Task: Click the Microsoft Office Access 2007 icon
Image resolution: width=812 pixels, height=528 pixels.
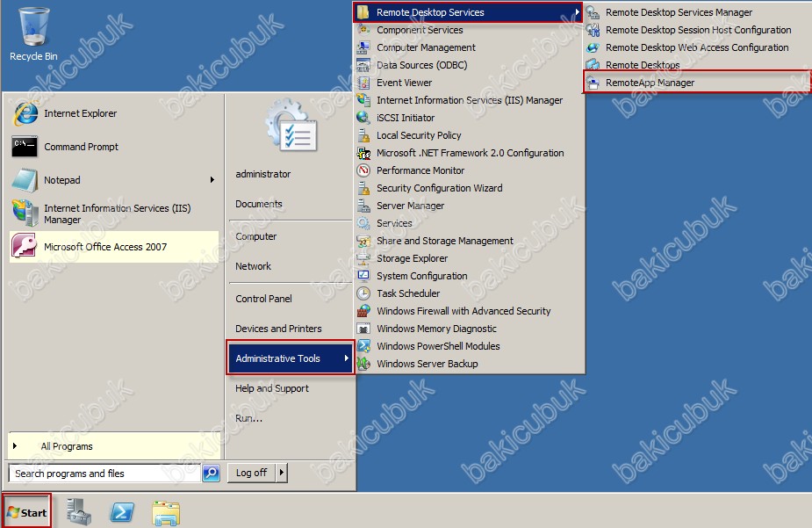Action: coord(24,246)
